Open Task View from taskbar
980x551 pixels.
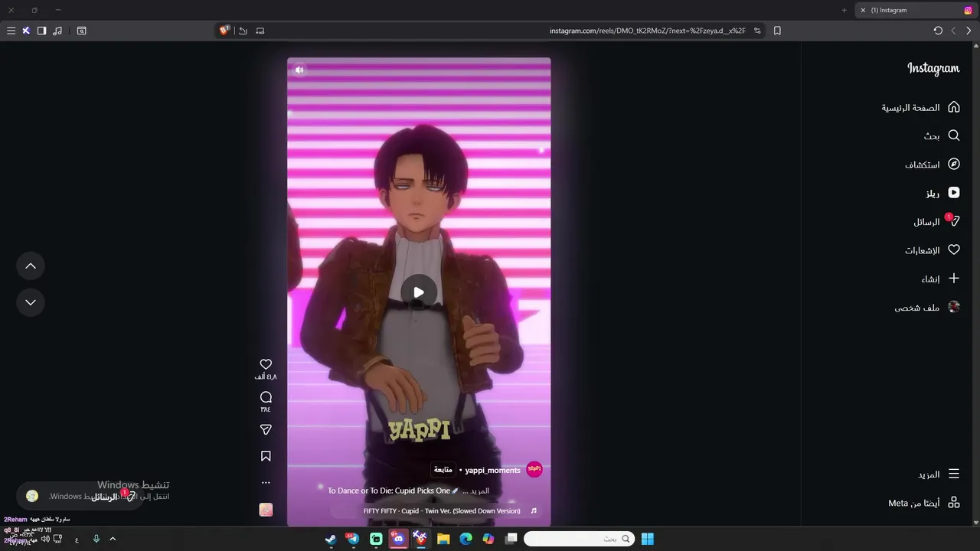pos(511,539)
